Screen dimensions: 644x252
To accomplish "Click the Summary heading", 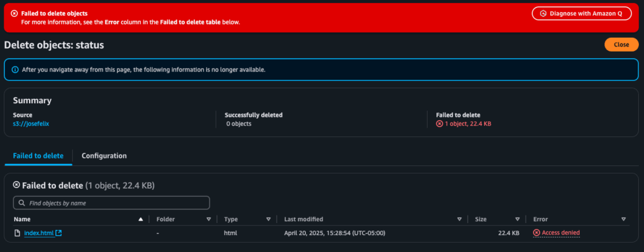I will (x=32, y=101).
